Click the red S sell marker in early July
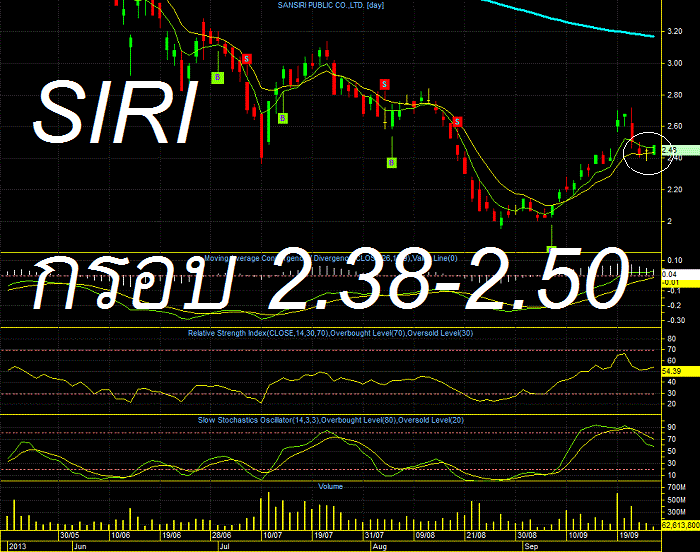The image size is (700, 552). pos(246,59)
